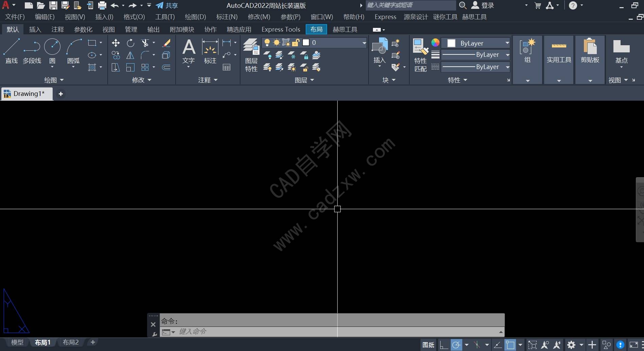
Task: Open the 组 (Group) panel button
Action: point(527,60)
